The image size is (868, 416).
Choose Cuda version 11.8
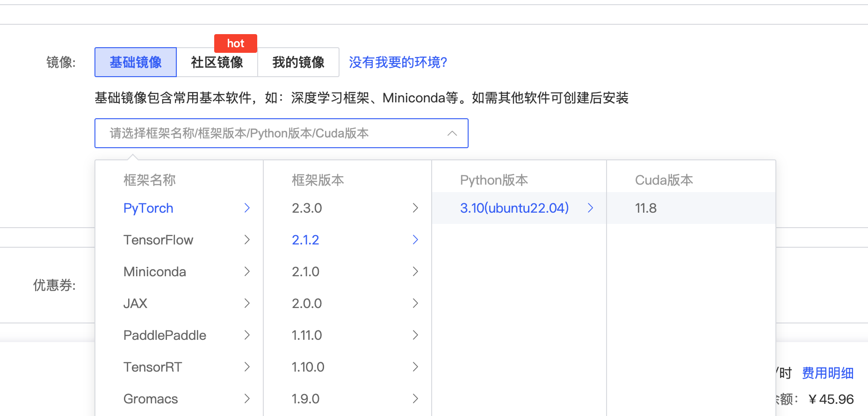[646, 208]
